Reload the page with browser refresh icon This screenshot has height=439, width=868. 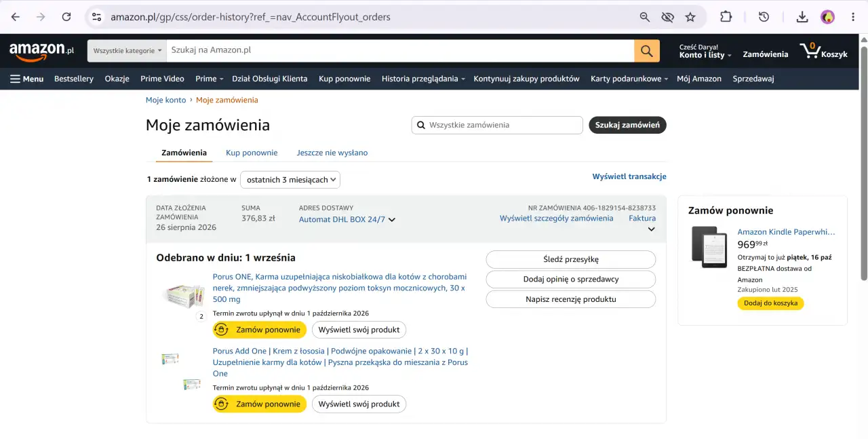coord(66,17)
